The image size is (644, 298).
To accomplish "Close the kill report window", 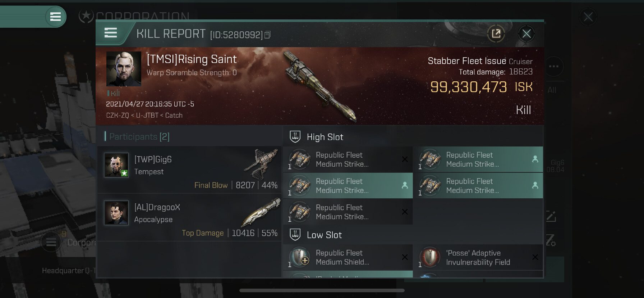I will (x=526, y=34).
